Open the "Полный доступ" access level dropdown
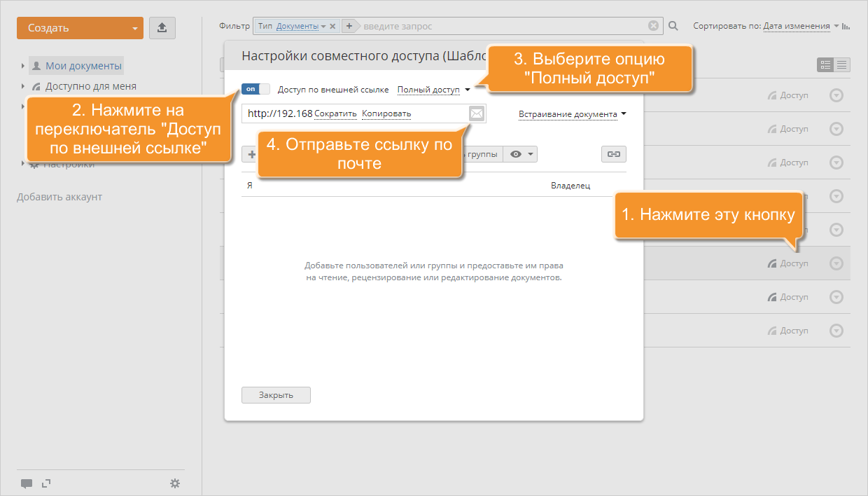 pyautogui.click(x=433, y=90)
